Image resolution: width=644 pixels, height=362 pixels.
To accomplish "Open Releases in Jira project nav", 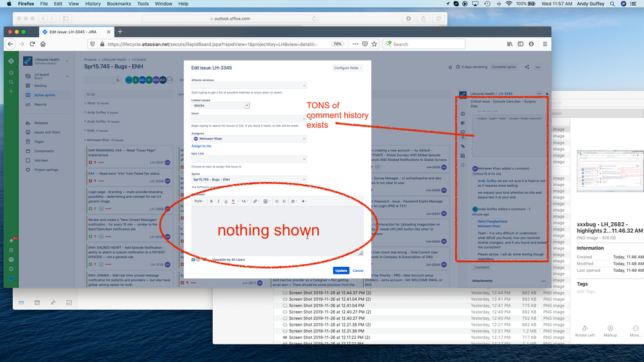I will tap(41, 123).
